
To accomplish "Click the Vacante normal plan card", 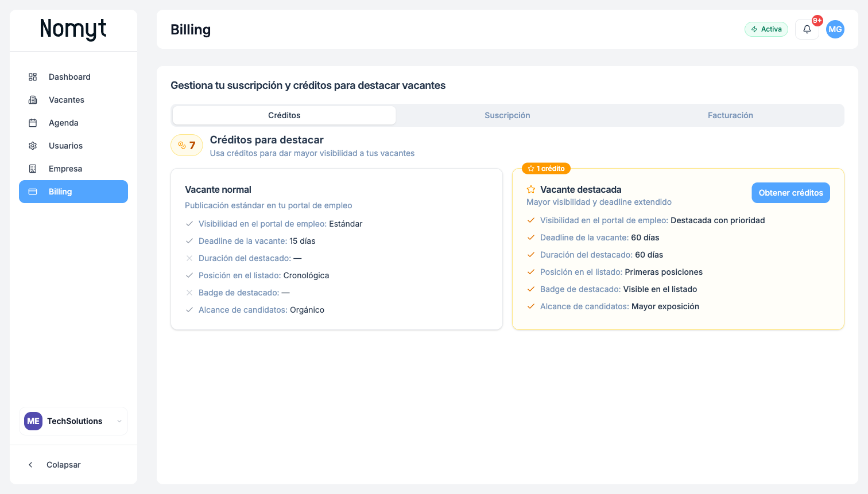I will [336, 249].
